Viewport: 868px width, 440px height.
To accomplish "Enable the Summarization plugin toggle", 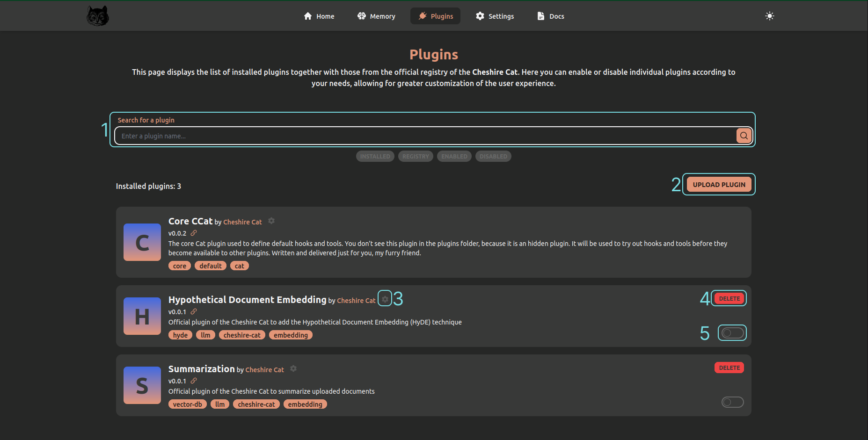I will (732, 402).
